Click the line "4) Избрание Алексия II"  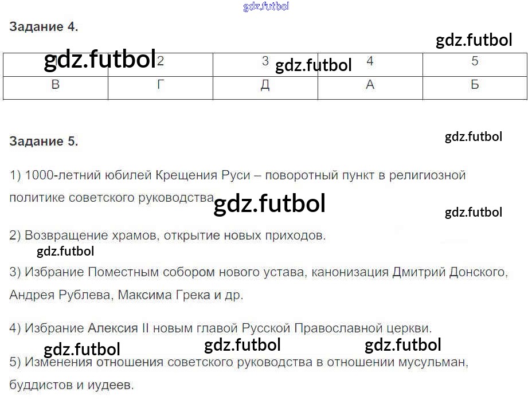(221, 328)
